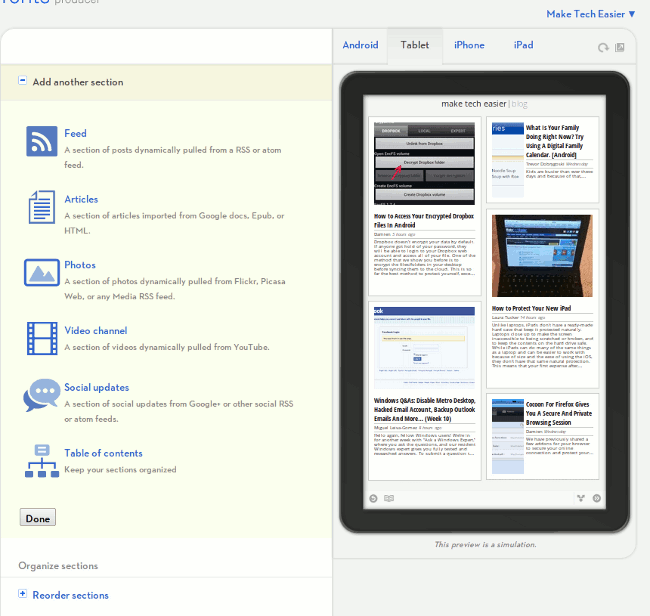Add a Video channel section link
Viewport: 650px width, 616px height.
(x=96, y=331)
